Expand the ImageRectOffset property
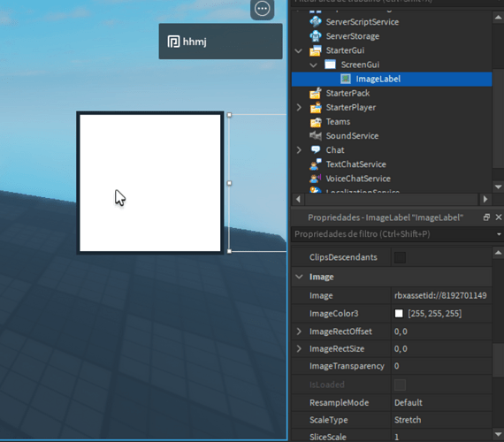This screenshot has height=442, width=504. coord(299,331)
